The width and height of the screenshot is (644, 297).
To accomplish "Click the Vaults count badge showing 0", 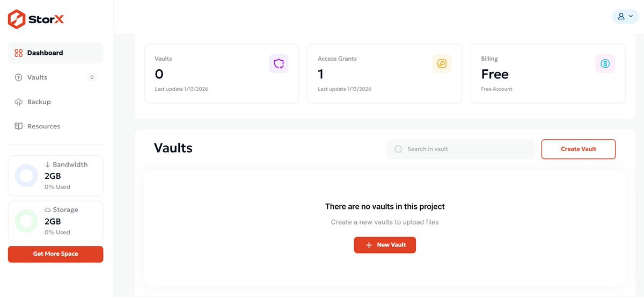I will pos(92,77).
